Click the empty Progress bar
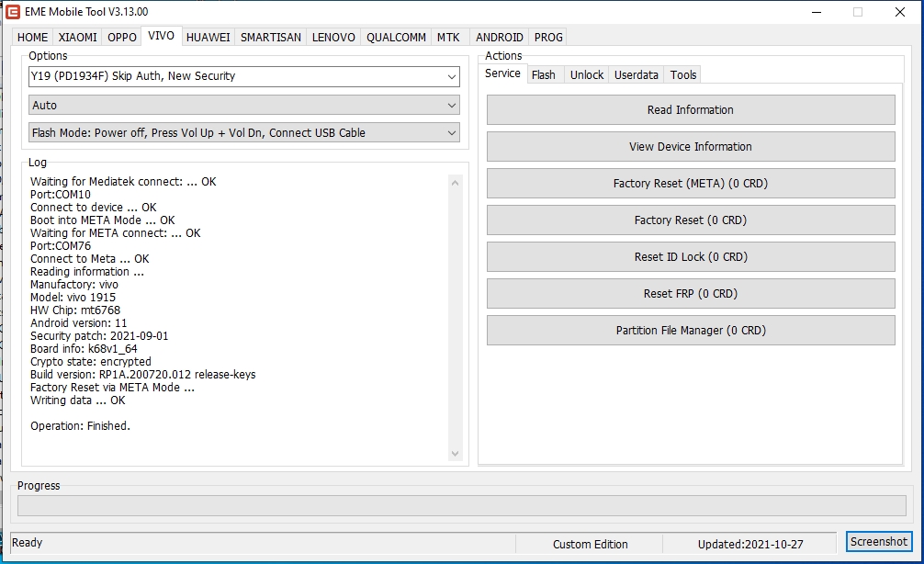 [461, 505]
